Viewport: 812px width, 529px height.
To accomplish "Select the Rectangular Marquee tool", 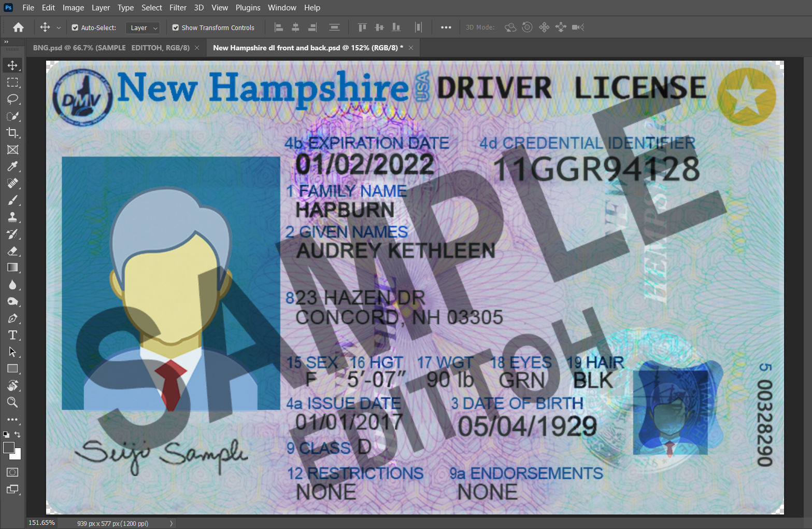I will pos(12,82).
